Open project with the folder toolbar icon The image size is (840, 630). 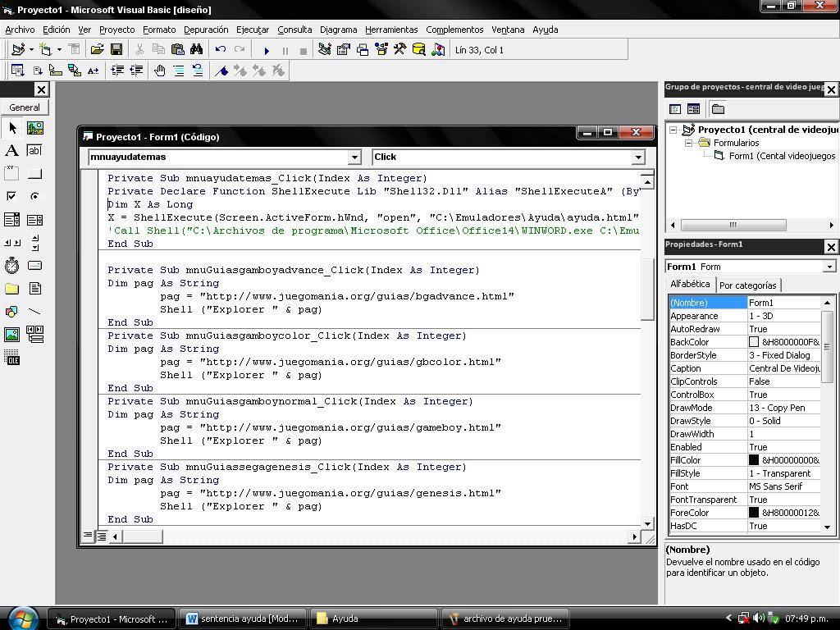(x=97, y=50)
